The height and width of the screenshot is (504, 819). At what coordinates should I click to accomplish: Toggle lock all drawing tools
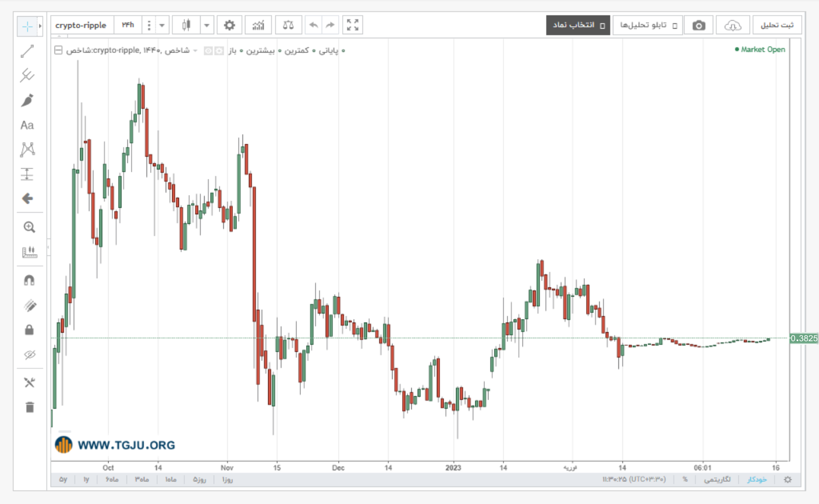[x=29, y=330]
